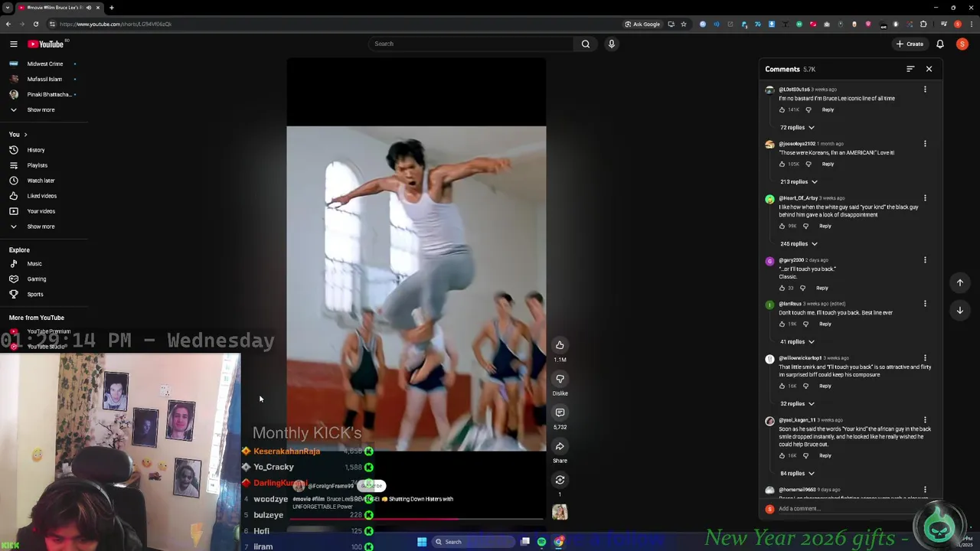This screenshot has width=980, height=551.
Task: Go to next Short with down arrow
Action: (x=959, y=310)
